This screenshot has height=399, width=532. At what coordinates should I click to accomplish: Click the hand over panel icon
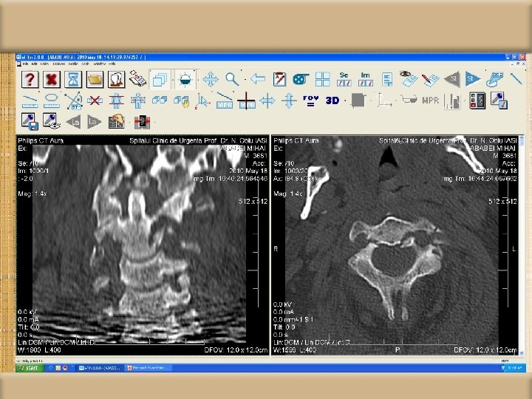117,121
